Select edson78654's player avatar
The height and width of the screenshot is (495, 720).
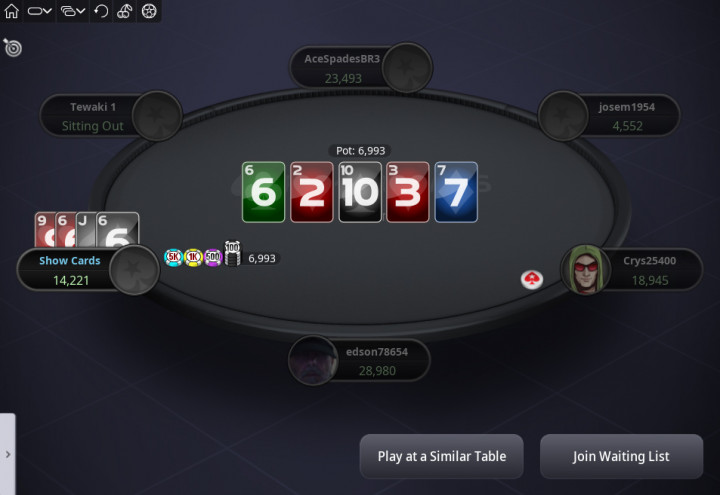click(x=313, y=360)
